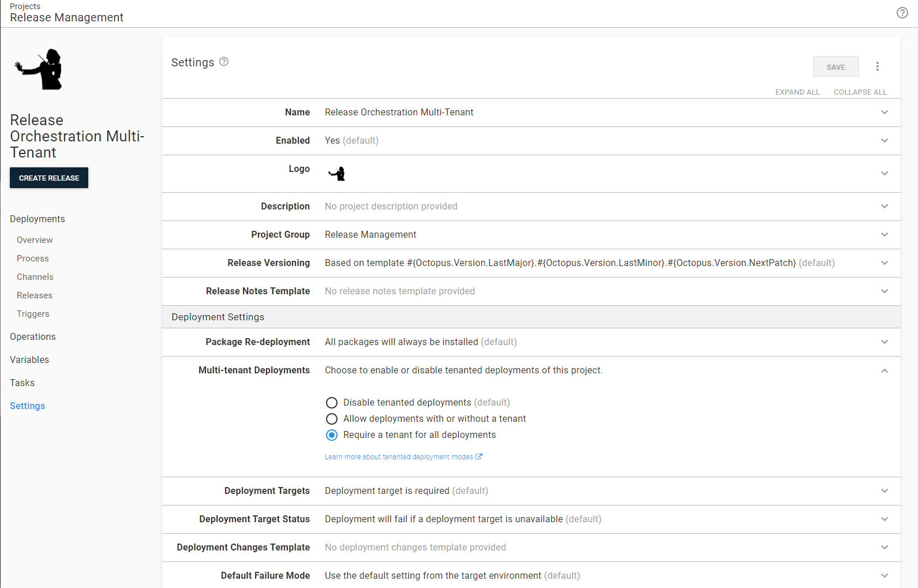Expand the Deployment Target Status row
The height and width of the screenshot is (588, 918).
click(885, 519)
